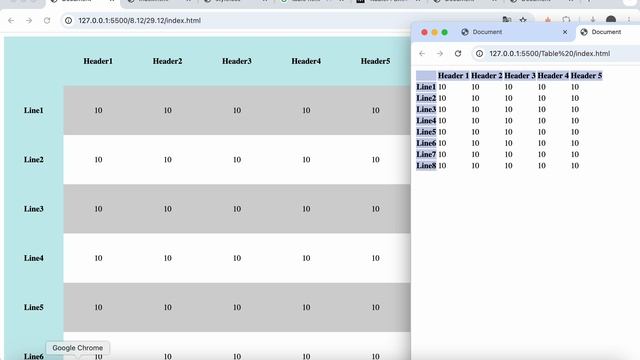Open the translate page icon
Viewport: 640px width, 360px height.
[x=507, y=20]
